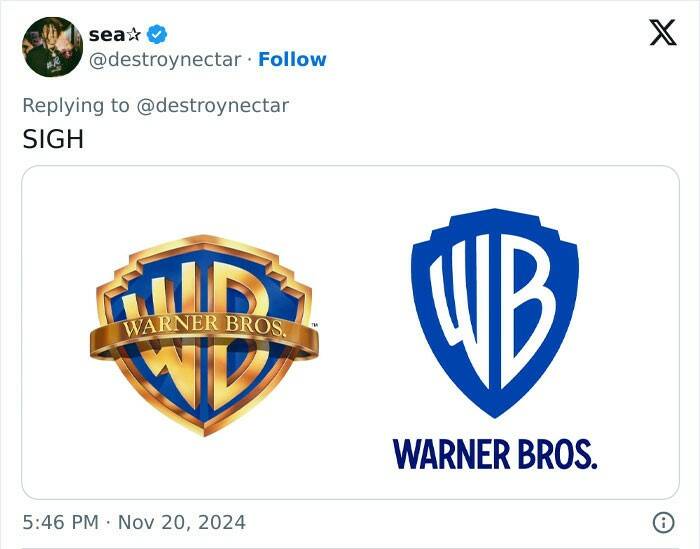Viewport: 700px width, 549px height.
Task: Click the sea profile avatar picture
Action: [51, 47]
